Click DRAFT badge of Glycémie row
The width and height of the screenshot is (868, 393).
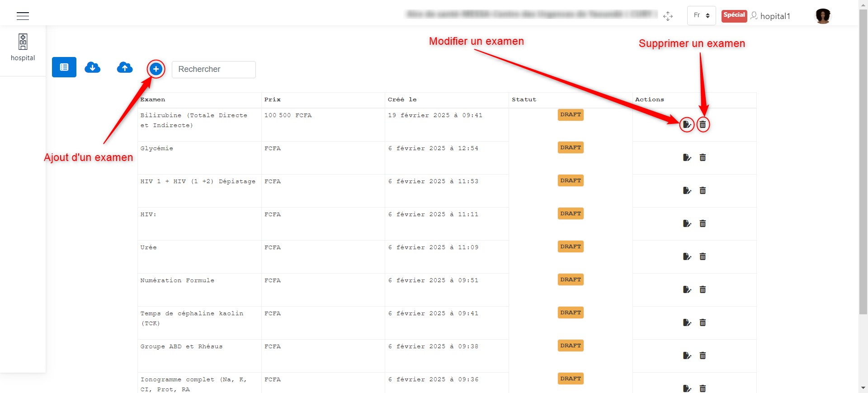(571, 148)
